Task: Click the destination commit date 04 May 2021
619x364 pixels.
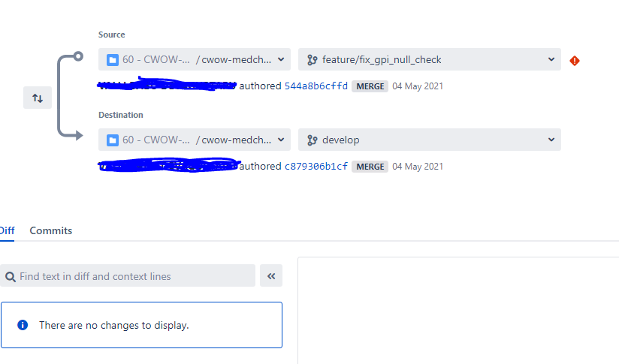Action: click(418, 167)
